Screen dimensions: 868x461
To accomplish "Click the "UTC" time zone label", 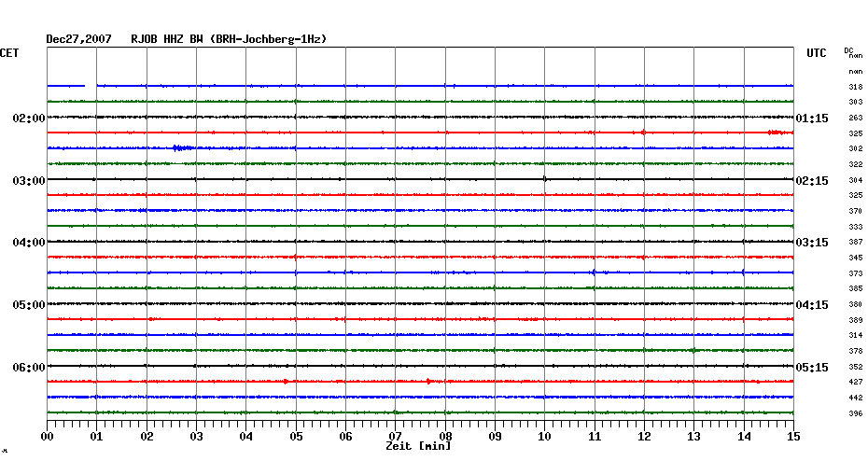I will pyautogui.click(x=816, y=53).
